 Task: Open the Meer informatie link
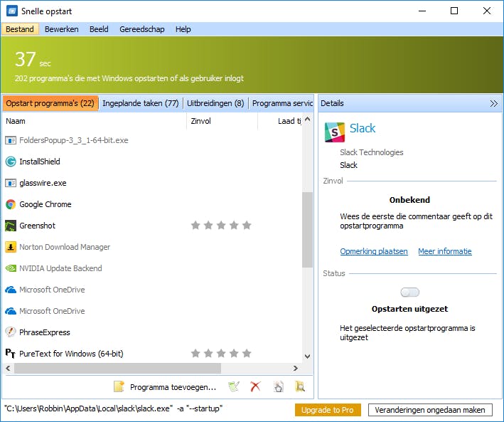click(x=445, y=251)
